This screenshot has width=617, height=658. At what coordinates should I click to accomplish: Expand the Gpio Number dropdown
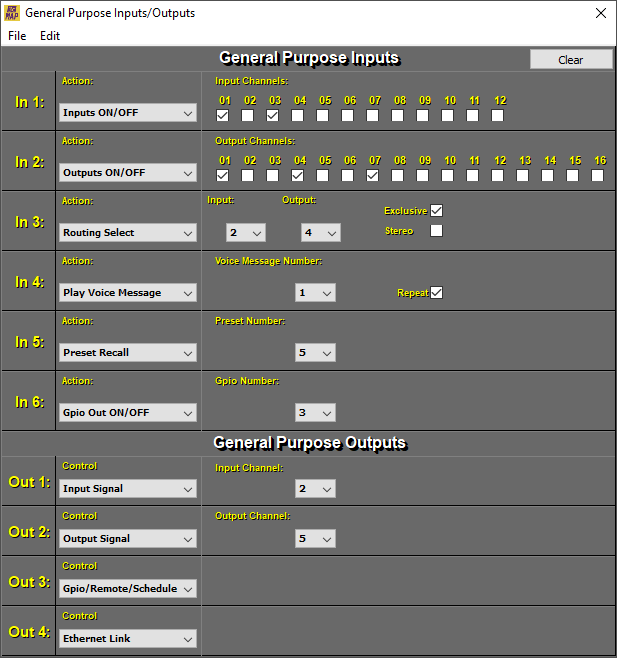pyautogui.click(x=315, y=413)
